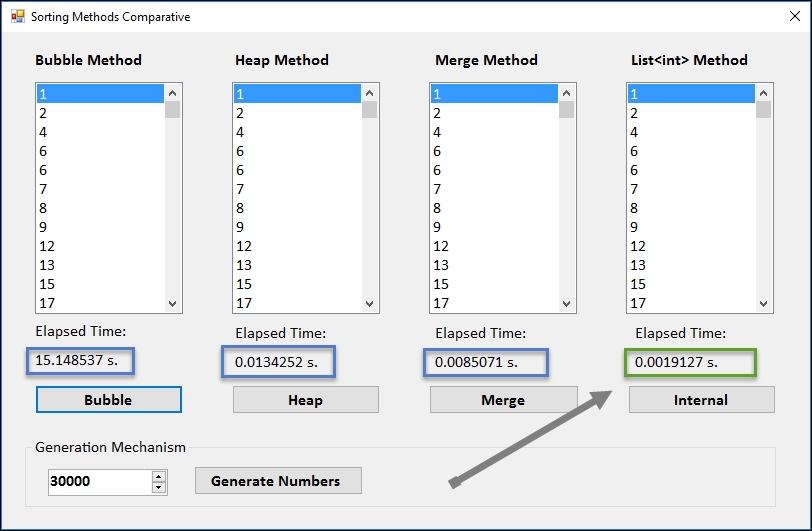
Task: Run the Internal sort button
Action: (x=702, y=399)
